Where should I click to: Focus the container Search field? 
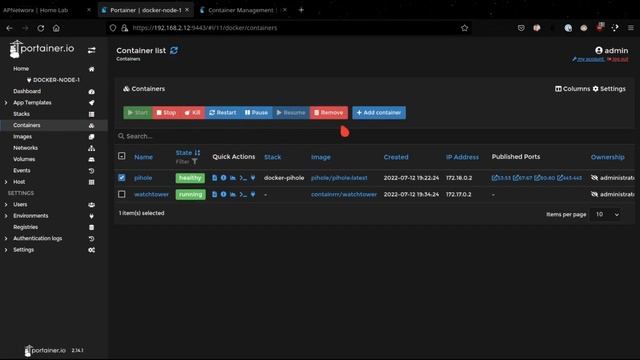pyautogui.click(x=375, y=136)
